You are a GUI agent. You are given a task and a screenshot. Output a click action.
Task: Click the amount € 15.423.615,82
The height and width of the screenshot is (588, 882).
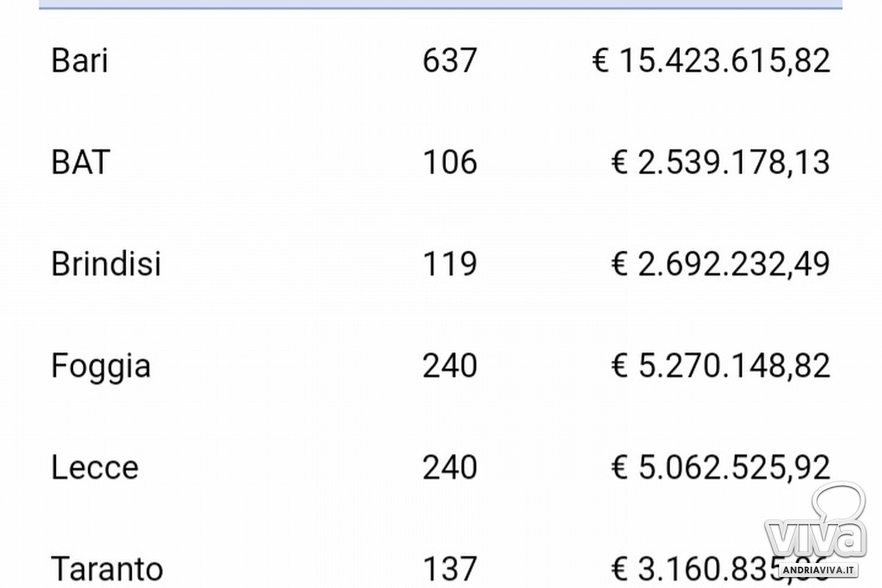[711, 61]
